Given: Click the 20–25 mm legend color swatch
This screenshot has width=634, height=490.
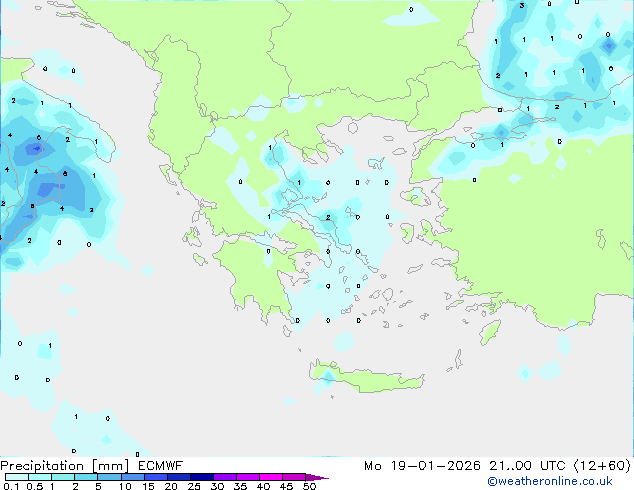Looking at the screenshot, I should [x=179, y=477].
